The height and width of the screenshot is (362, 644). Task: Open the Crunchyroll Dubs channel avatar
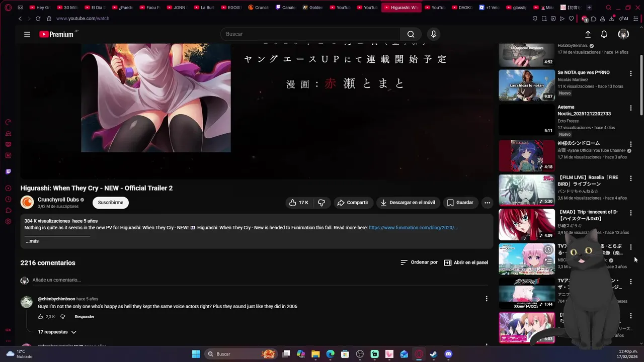pos(27,203)
